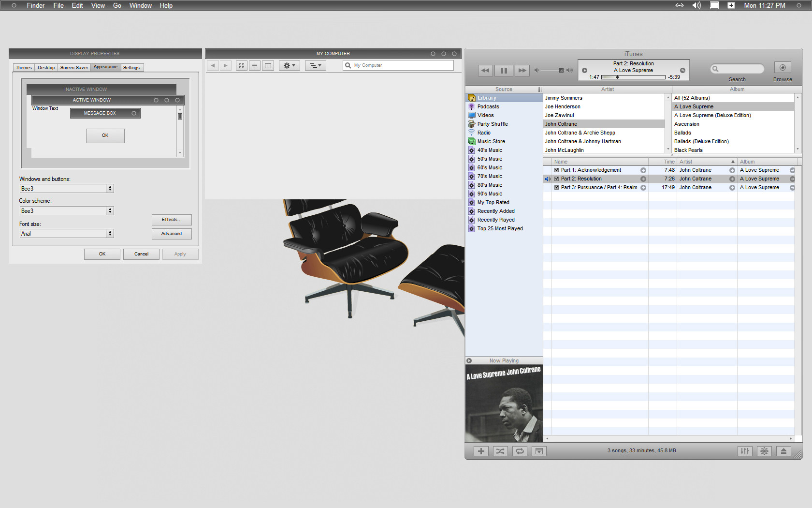Click the song progress bar in iTunes
The width and height of the screenshot is (812, 508).
point(633,77)
